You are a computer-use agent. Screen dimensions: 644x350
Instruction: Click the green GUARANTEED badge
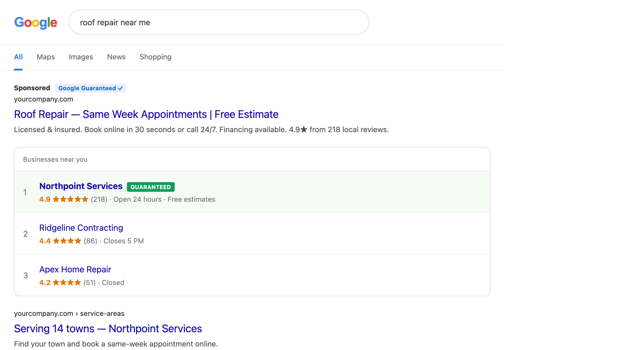click(x=151, y=187)
